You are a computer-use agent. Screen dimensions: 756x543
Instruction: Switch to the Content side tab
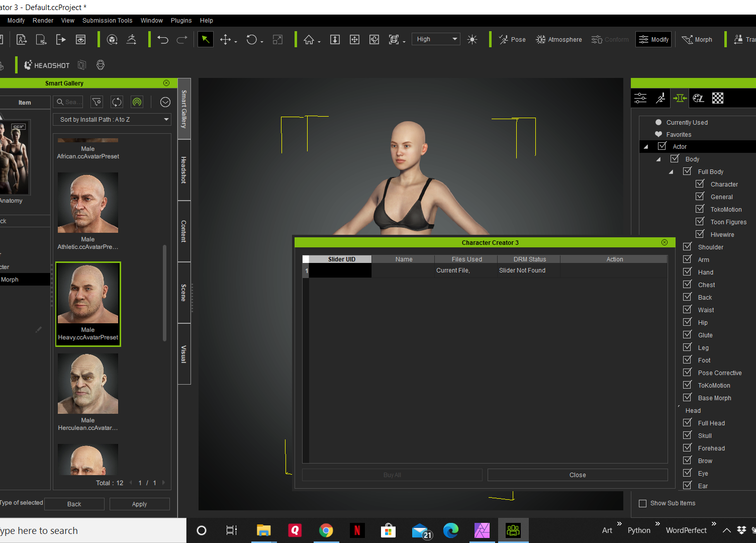184,231
